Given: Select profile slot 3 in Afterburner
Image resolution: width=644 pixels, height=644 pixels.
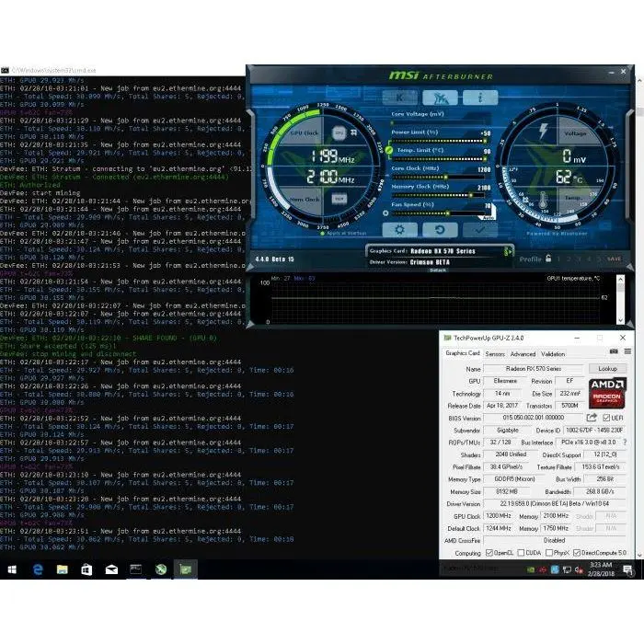Looking at the screenshot, I should (x=579, y=259).
